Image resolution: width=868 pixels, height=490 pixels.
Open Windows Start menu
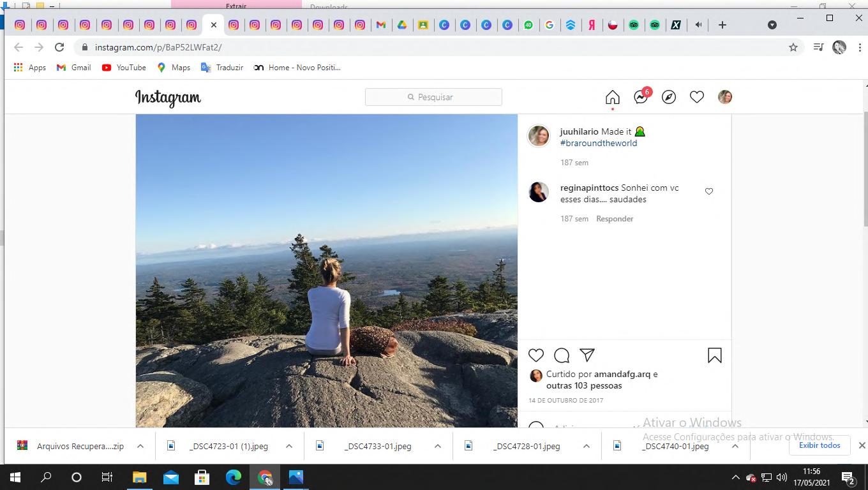pyautogui.click(x=15, y=477)
